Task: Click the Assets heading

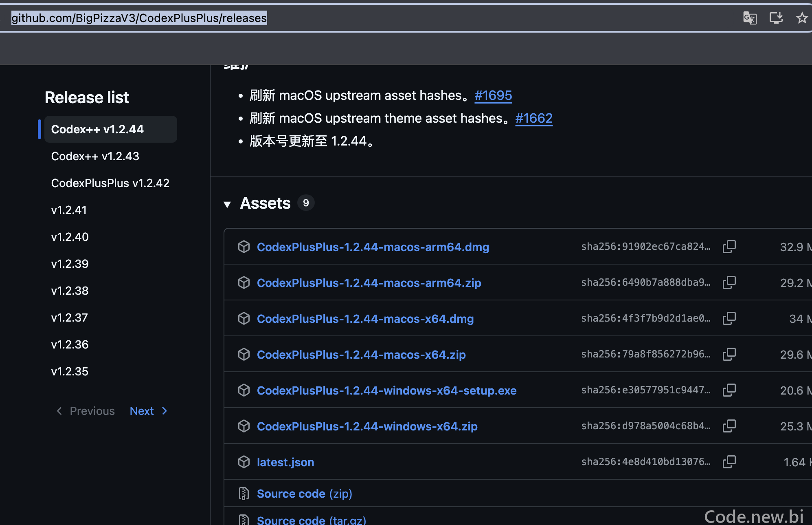Action: (x=266, y=203)
